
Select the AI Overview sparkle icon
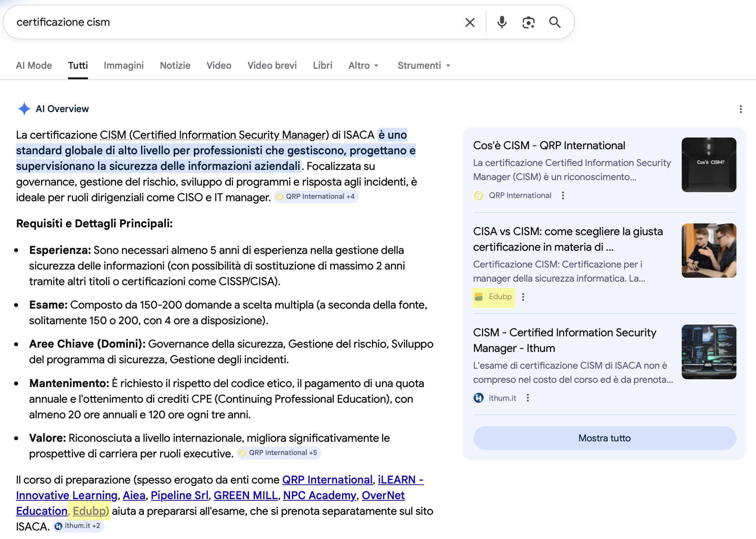click(24, 109)
